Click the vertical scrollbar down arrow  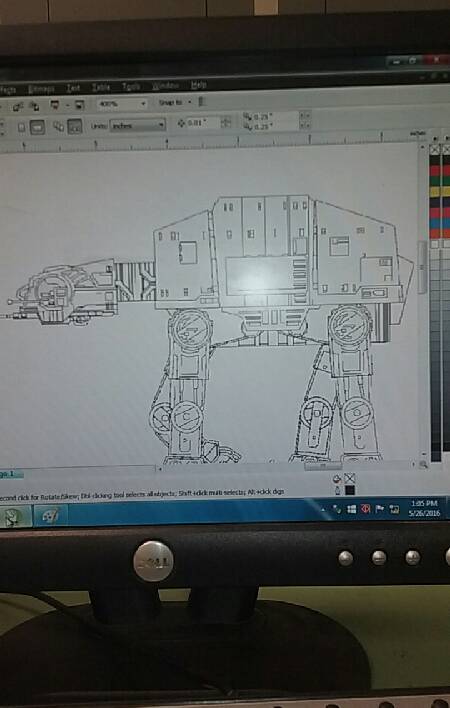pos(423,454)
